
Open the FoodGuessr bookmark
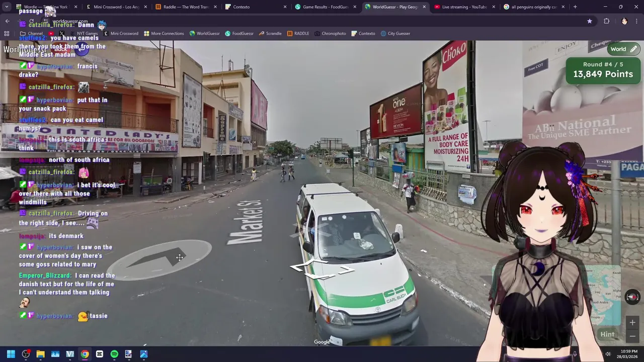(x=239, y=33)
